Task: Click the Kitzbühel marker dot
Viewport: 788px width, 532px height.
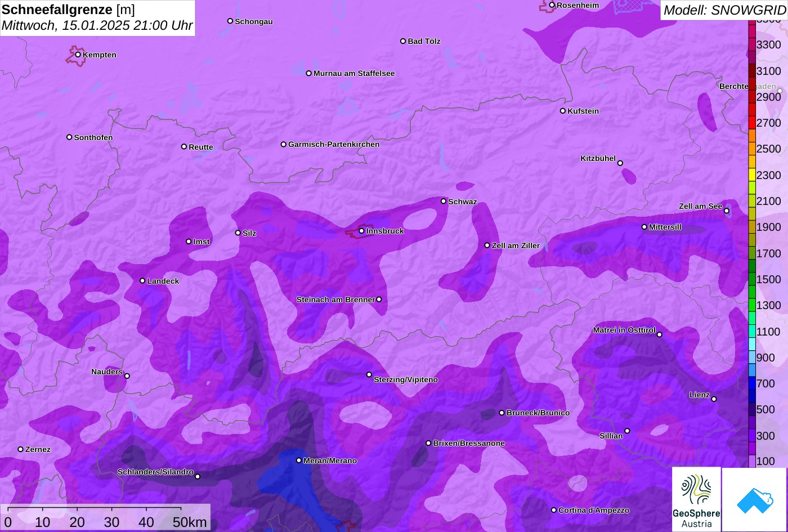Action: coord(620,163)
